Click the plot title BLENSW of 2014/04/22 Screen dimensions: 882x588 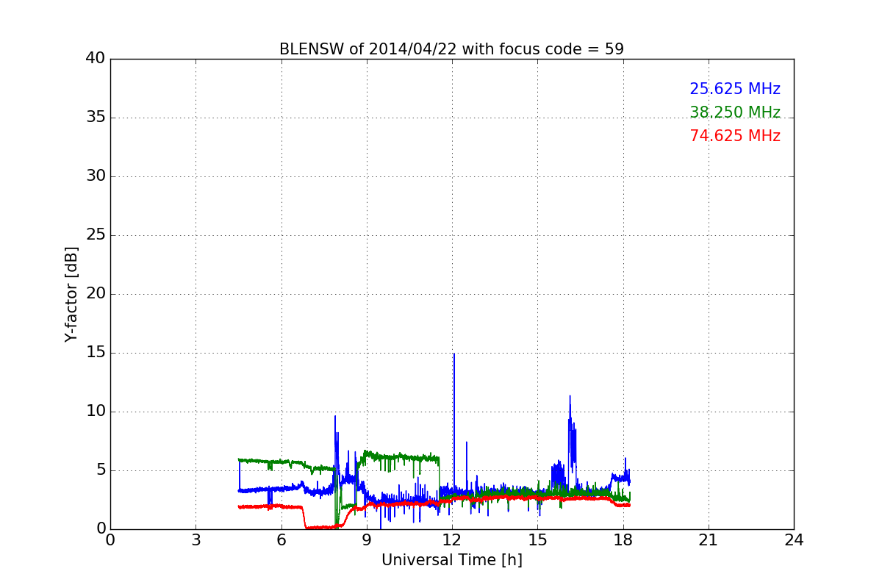451,49
